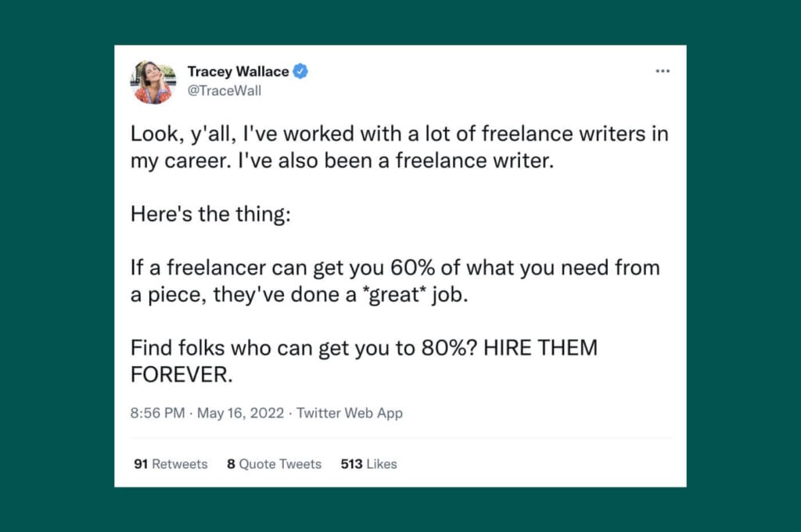
Task: Open Tracey Wallace's profile avatar
Action: click(152, 81)
